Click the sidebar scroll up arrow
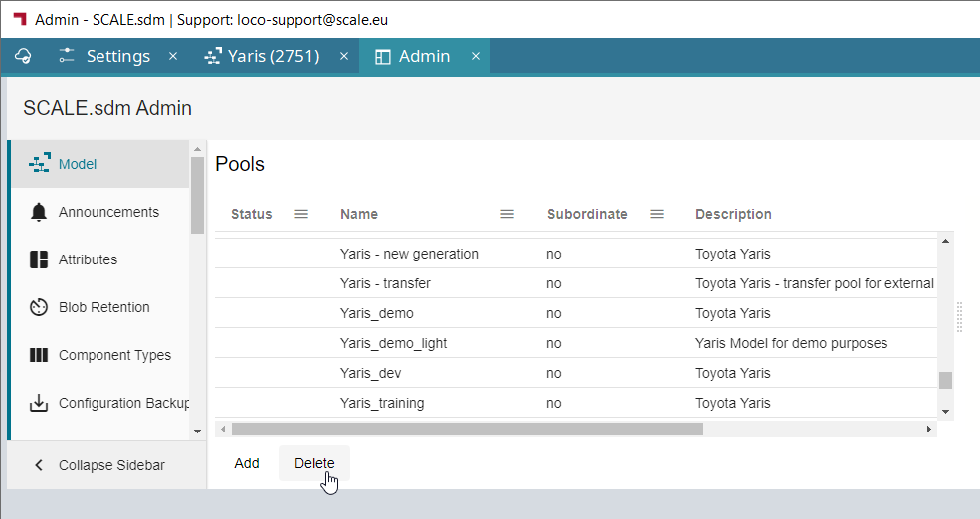 (x=198, y=149)
